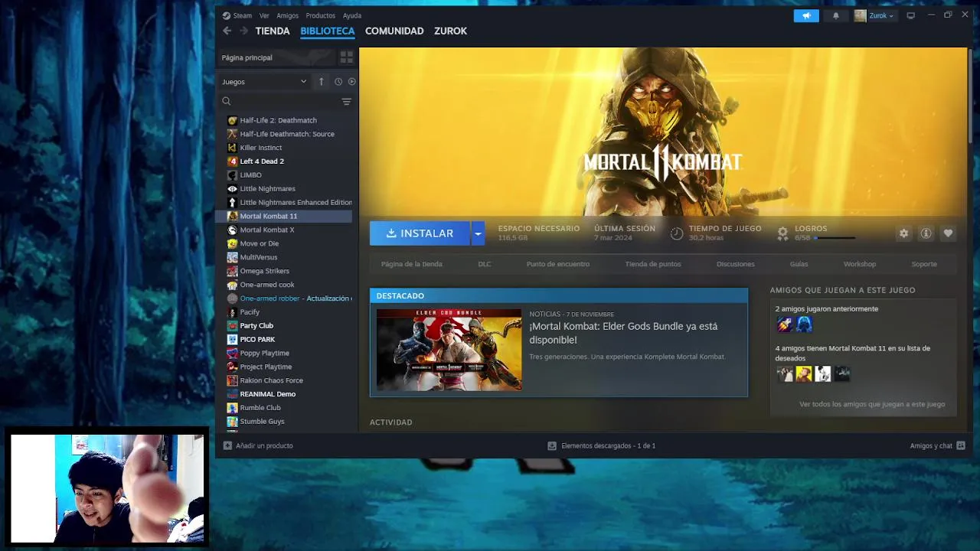Click the first friend avatar who played

tap(784, 324)
